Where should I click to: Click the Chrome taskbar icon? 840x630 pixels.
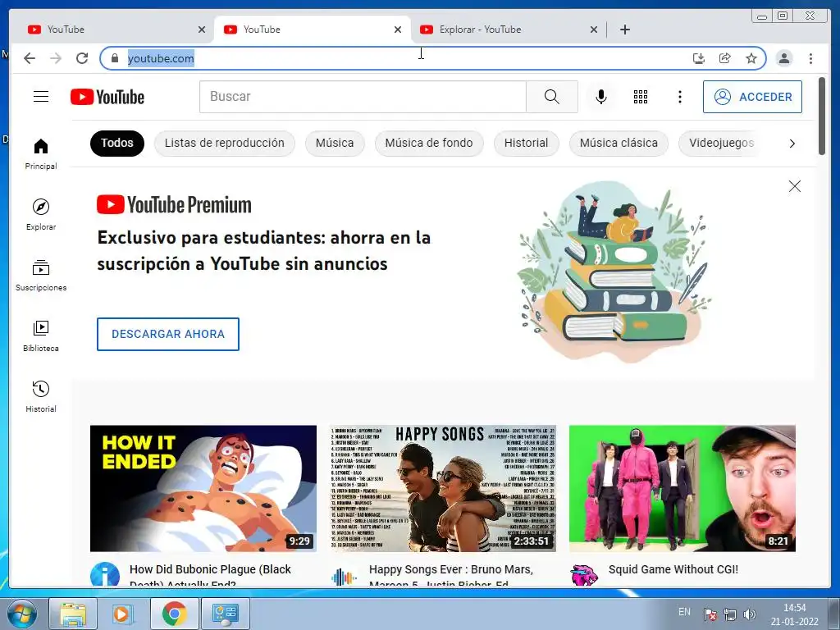pyautogui.click(x=174, y=614)
